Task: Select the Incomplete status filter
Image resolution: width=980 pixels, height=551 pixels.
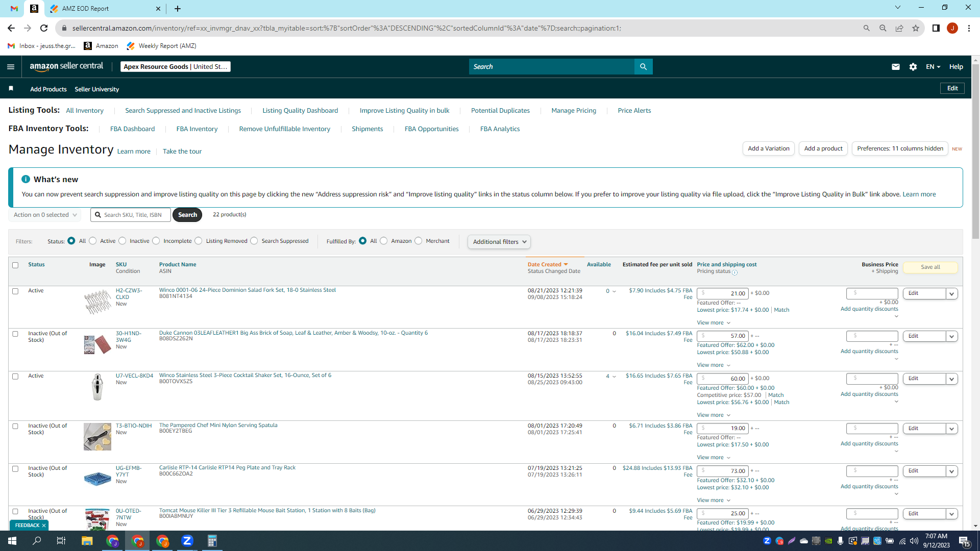Action: pos(156,241)
